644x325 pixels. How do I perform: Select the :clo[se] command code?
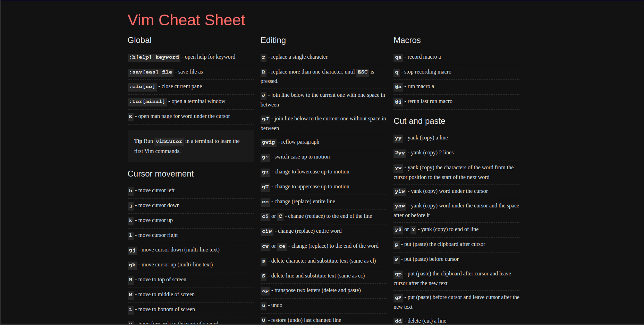pyautogui.click(x=142, y=87)
